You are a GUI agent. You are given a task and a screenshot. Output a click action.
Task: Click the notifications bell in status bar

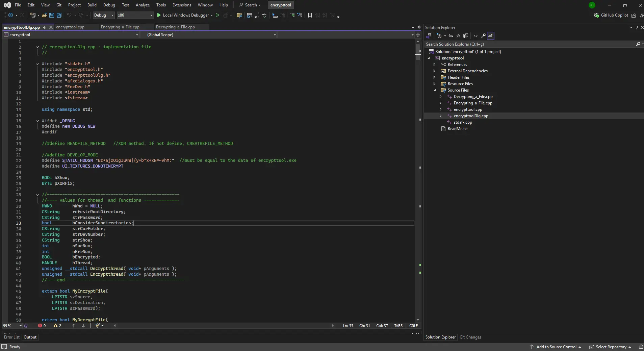click(641, 347)
